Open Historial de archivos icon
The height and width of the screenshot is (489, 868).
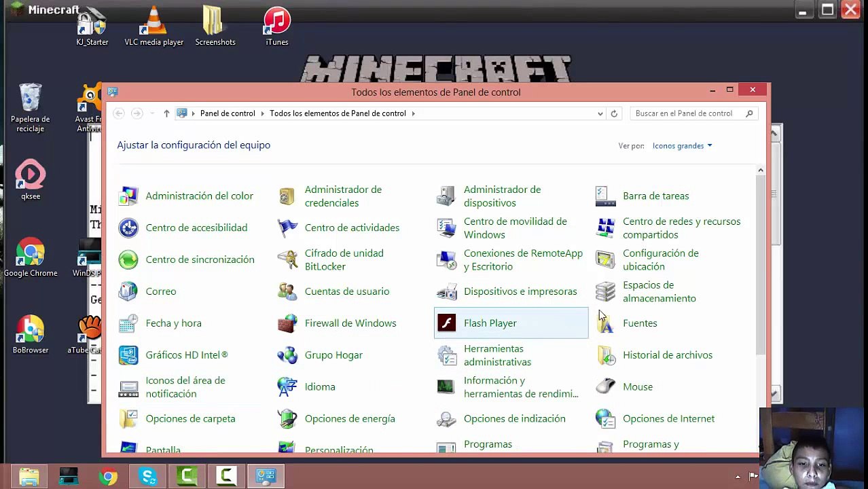tap(605, 355)
